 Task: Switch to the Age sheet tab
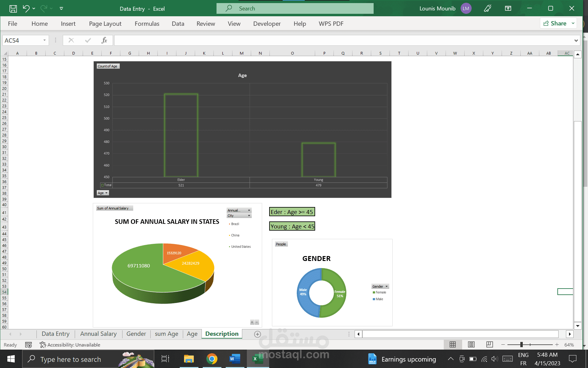pyautogui.click(x=192, y=334)
